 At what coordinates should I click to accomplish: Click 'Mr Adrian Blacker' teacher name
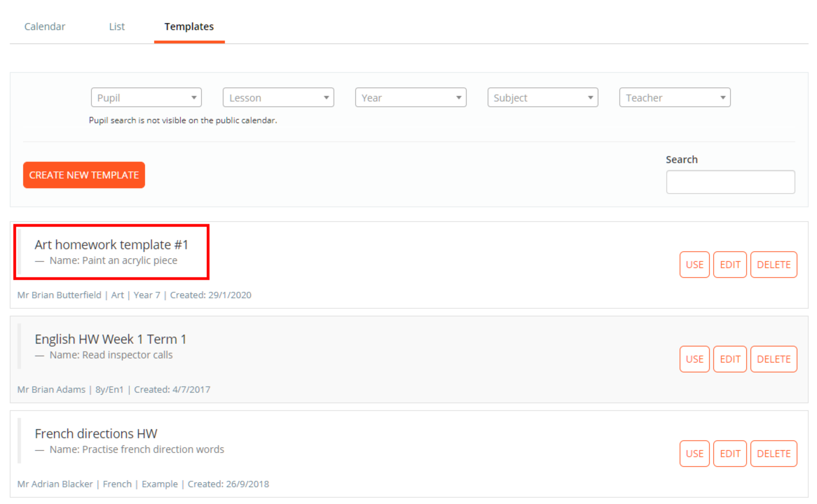click(x=55, y=484)
